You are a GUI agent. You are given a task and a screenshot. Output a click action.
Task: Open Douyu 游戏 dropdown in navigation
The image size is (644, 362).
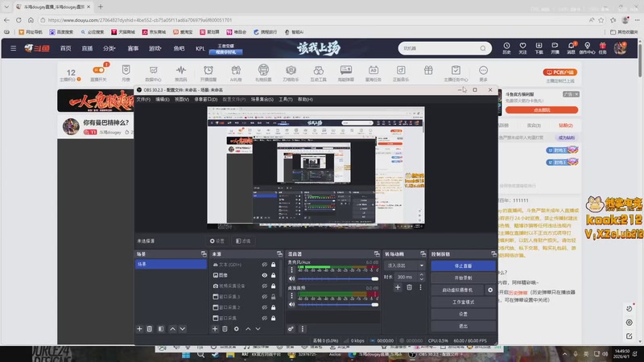coord(155,48)
